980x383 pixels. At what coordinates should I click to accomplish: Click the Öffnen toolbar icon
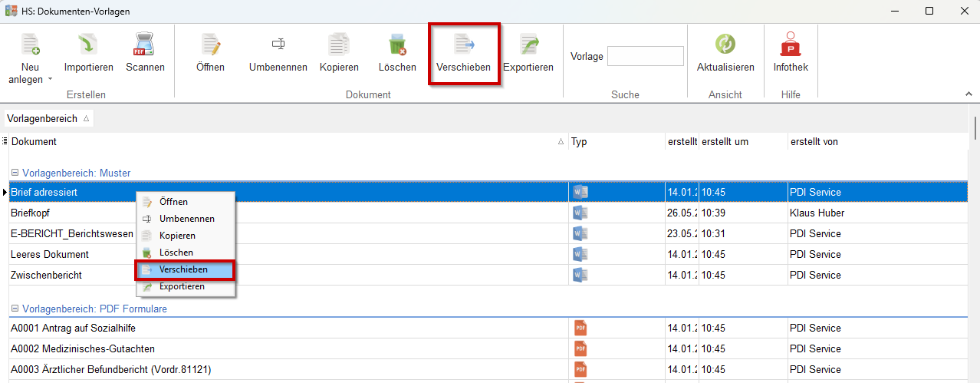click(210, 44)
